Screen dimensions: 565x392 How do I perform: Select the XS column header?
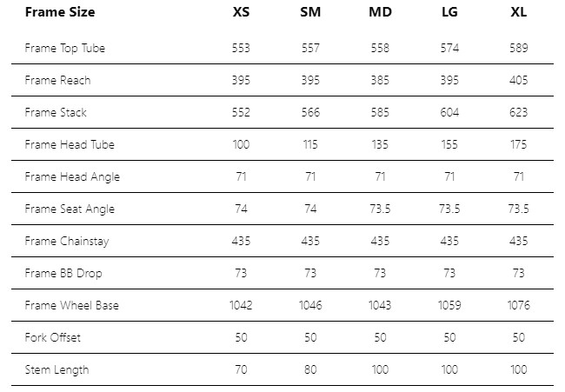pos(241,12)
